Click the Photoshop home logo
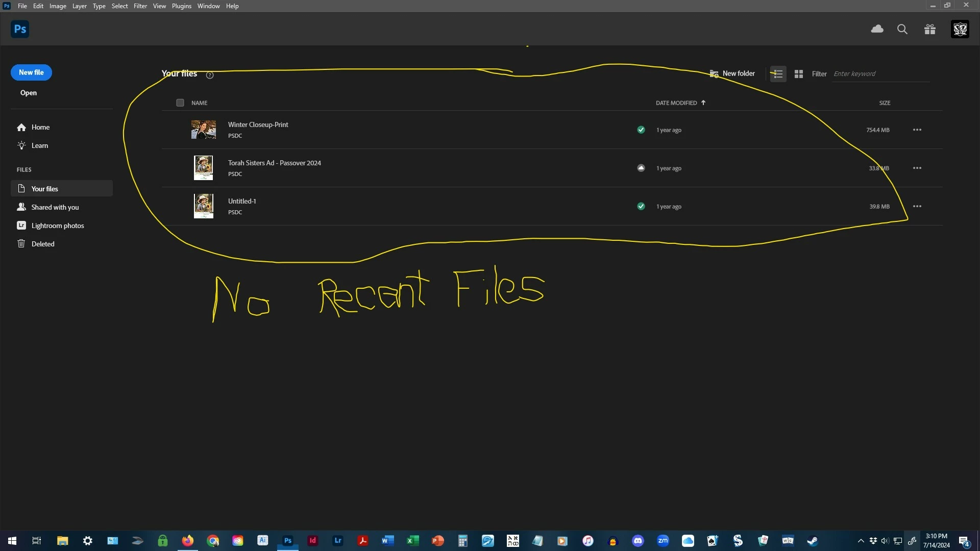The width and height of the screenshot is (980, 551). click(20, 29)
